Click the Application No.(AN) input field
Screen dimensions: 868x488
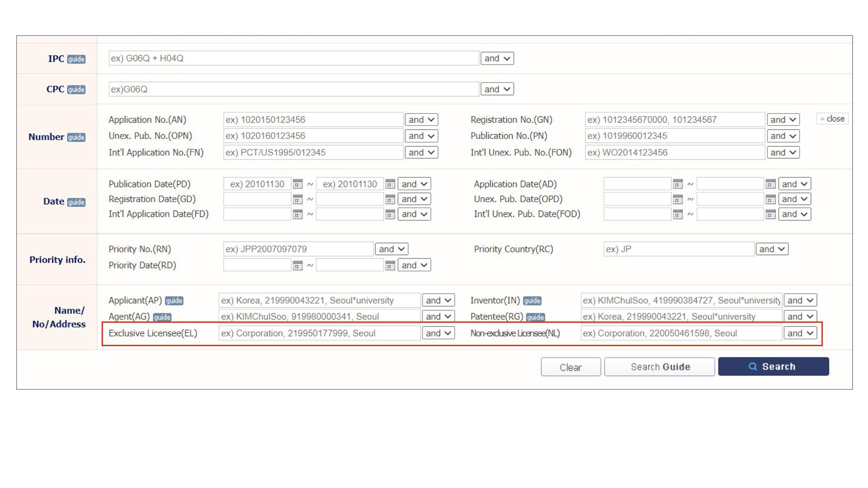point(313,120)
